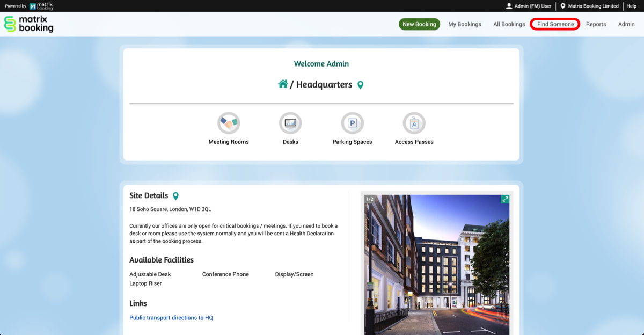Screen dimensions: 644x335
Task: Click the New Booking button
Action: pos(419,24)
